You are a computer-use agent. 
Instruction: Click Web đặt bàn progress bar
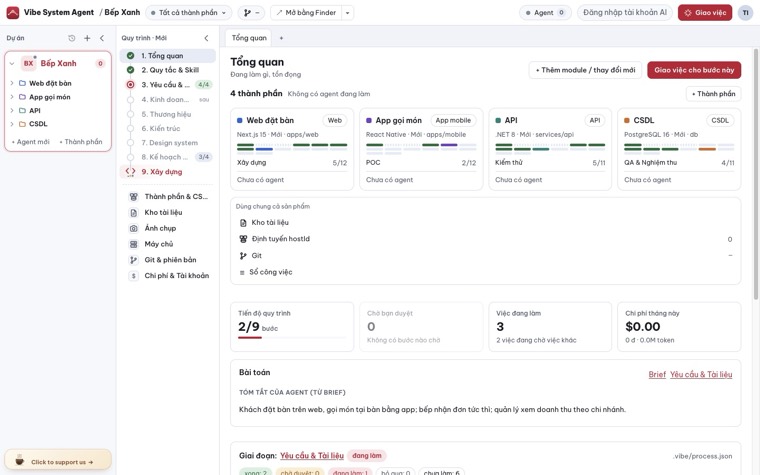pos(292,147)
